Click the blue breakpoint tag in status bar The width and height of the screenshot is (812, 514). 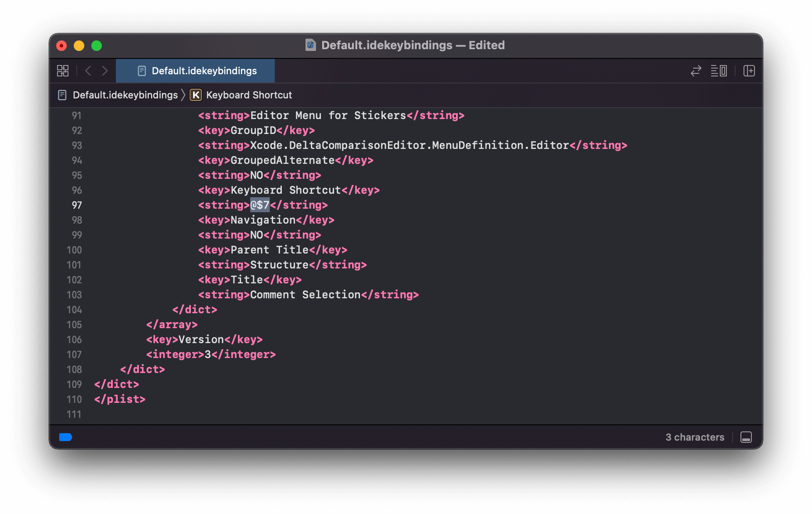65,437
